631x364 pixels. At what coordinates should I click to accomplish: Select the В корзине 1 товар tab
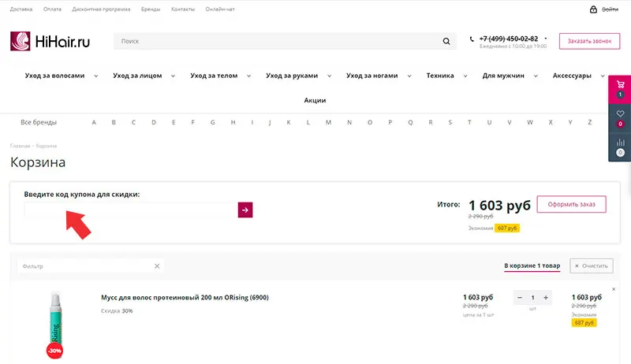pyautogui.click(x=532, y=266)
